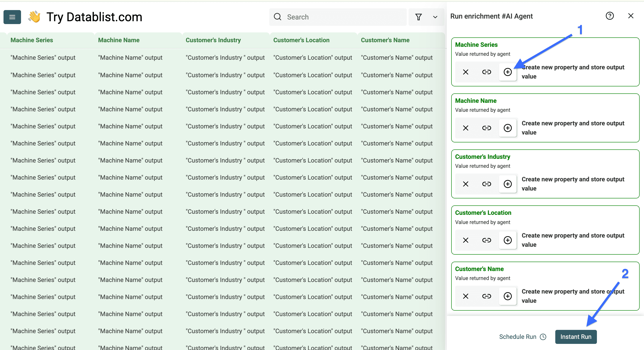The height and width of the screenshot is (350, 644).
Task: Create new property for Customer's Industry output
Action: 508,184
